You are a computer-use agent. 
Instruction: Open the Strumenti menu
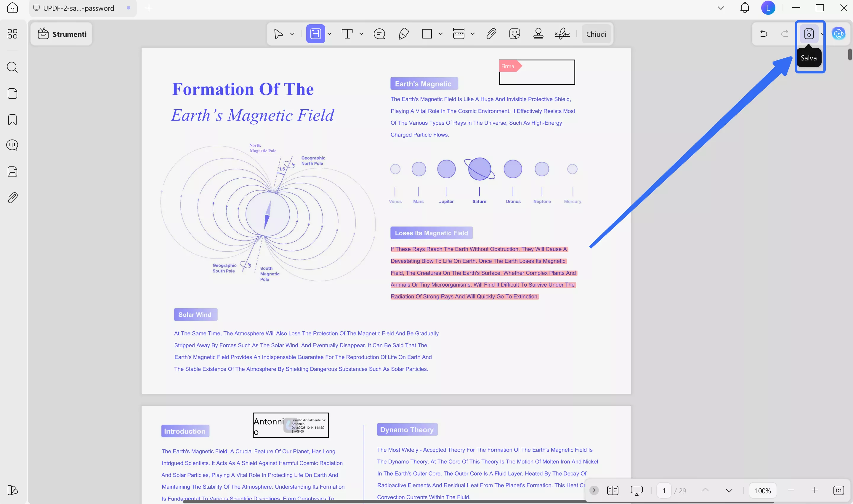(62, 34)
